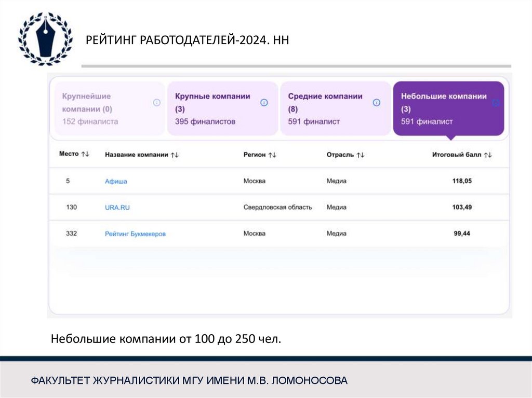Viewport: 532px width, 398px height.
Task: Click the Место column header text
Action: pos(69,154)
